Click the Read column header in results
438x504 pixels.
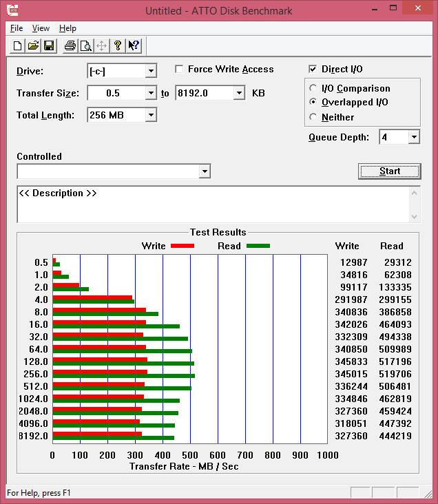tap(392, 246)
